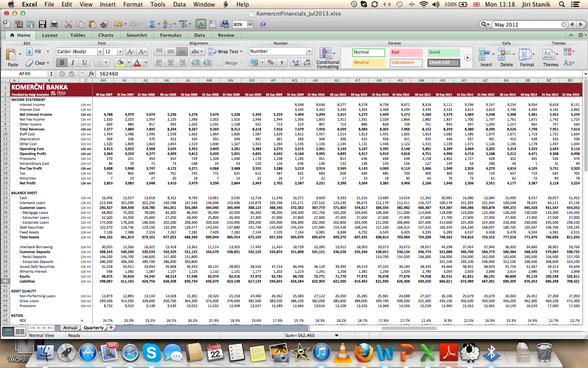
Task: Expand the Clear dropdown in Edit group
Action: [48, 63]
